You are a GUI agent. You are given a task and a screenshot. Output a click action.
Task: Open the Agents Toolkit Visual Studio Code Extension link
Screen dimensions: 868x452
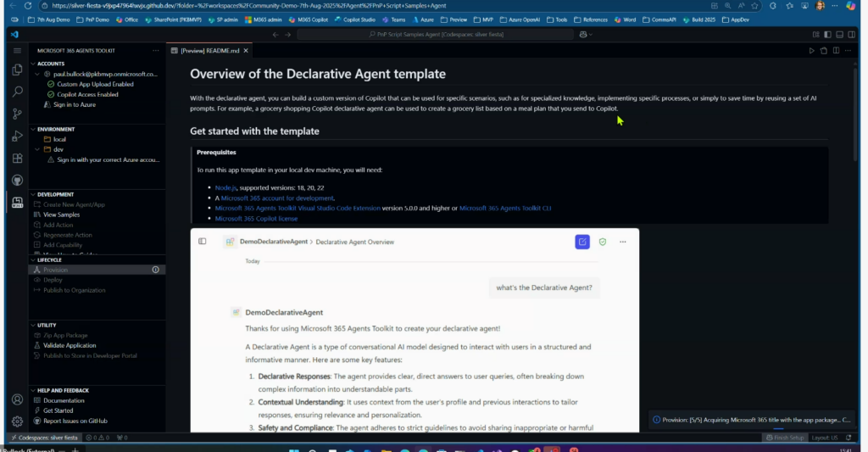298,209
